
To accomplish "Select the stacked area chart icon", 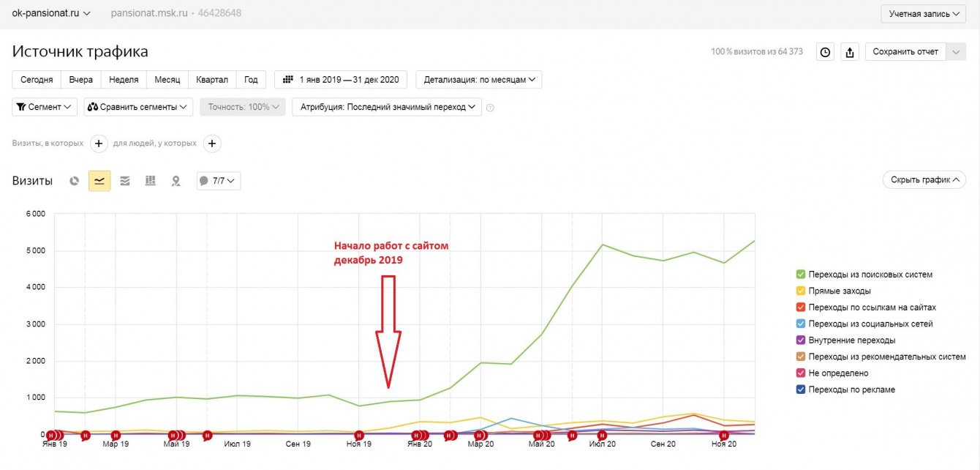I will [125, 181].
